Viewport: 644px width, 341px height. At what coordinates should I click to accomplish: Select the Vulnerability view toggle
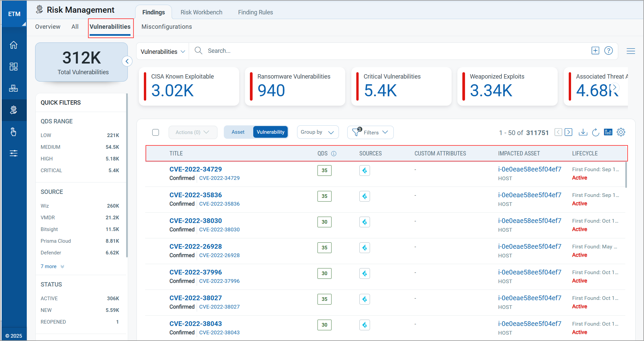tap(270, 132)
